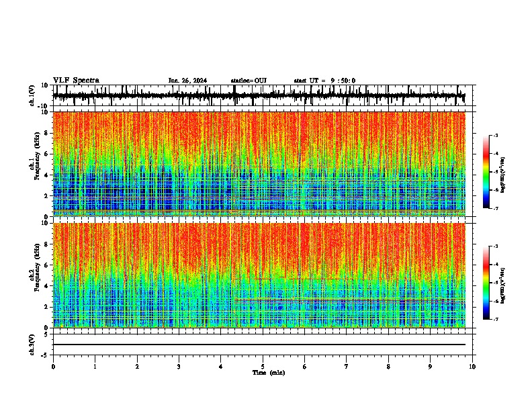Click the ch.2 color bar PSD unit label
The width and height of the screenshot is (532, 411).
[x=502, y=285]
